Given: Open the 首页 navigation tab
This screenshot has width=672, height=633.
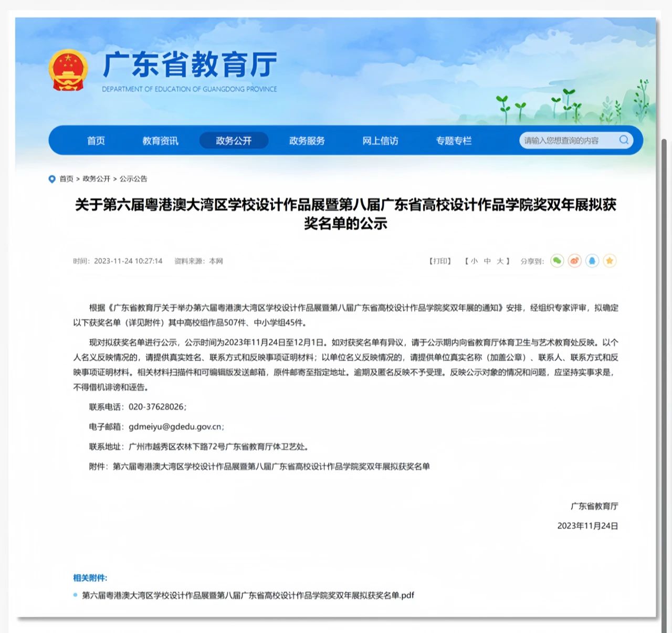Looking at the screenshot, I should (x=96, y=141).
